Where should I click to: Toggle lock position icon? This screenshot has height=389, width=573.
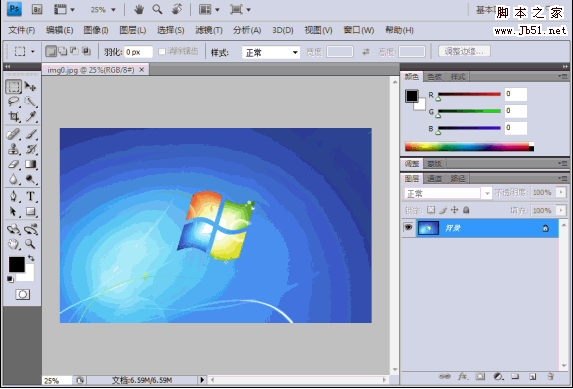[x=454, y=210]
